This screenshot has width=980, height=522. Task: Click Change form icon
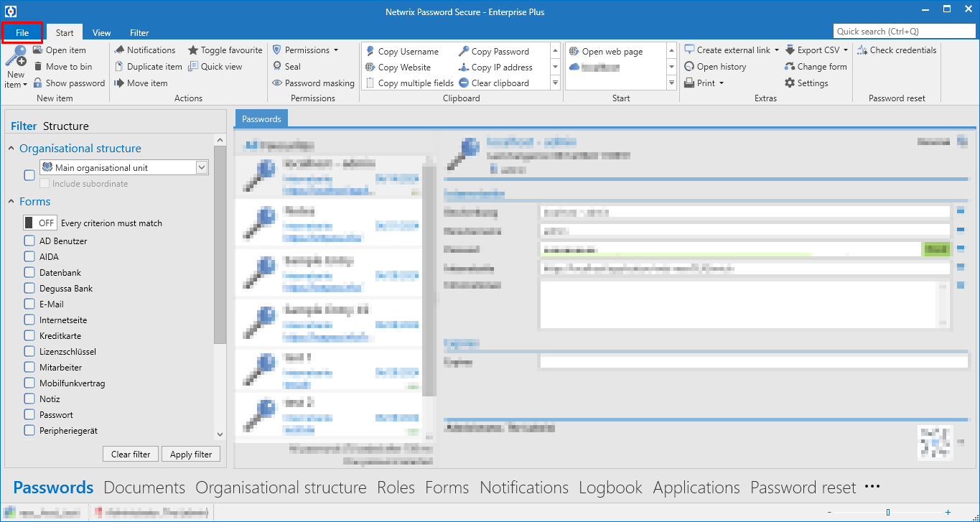click(x=790, y=67)
